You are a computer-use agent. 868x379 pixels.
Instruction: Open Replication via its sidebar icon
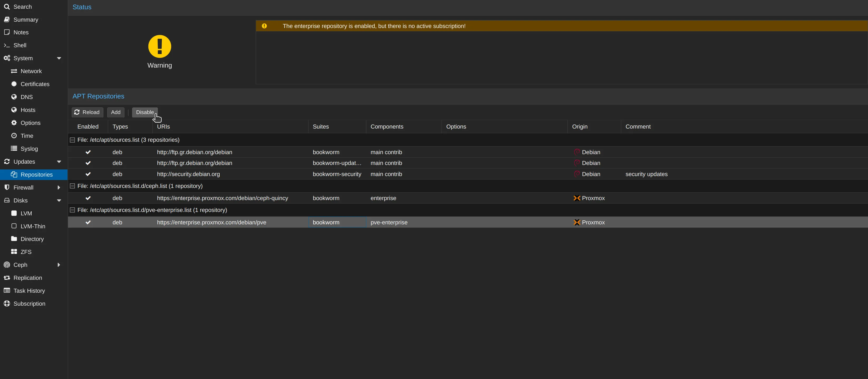click(x=7, y=277)
